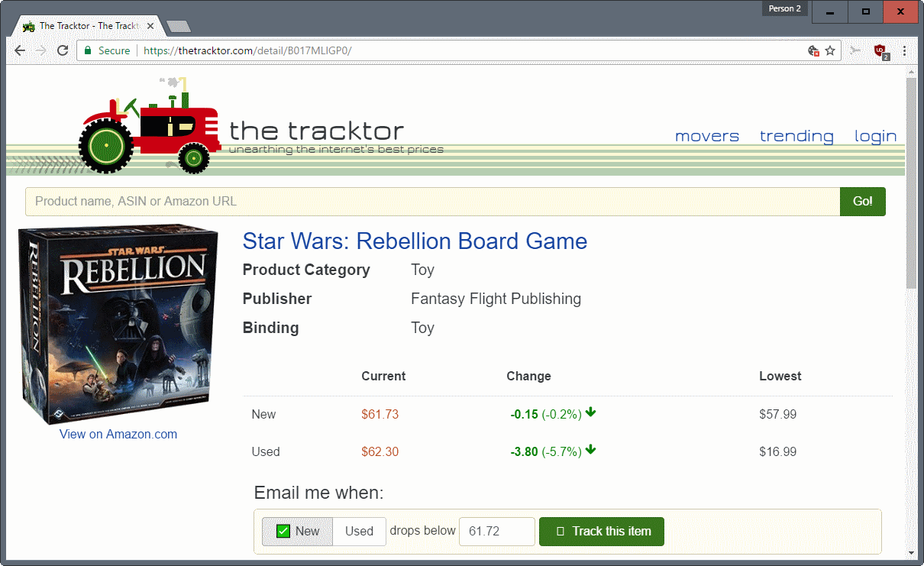The height and width of the screenshot is (566, 924).
Task: Click the grey extension icon beside uBlock
Action: 855,50
